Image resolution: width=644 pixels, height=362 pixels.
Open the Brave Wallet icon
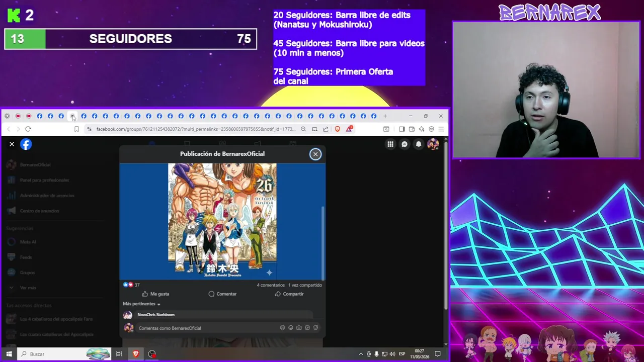coord(412,129)
